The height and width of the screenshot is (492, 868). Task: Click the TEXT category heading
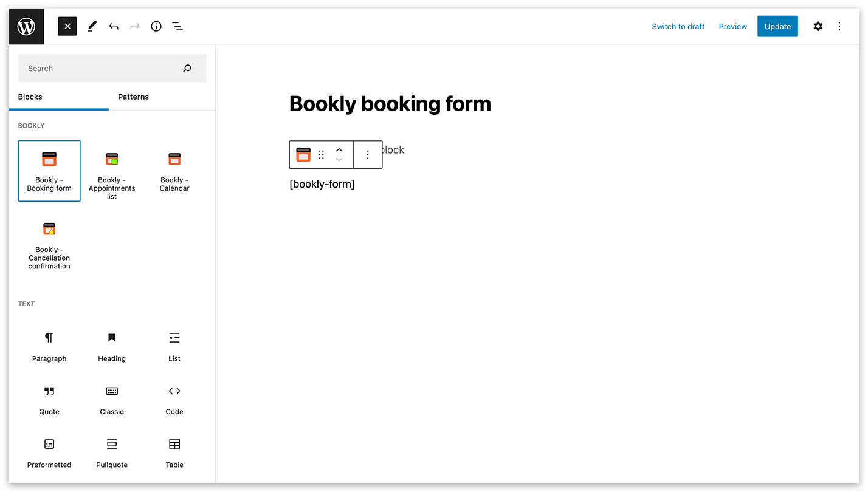pyautogui.click(x=27, y=304)
